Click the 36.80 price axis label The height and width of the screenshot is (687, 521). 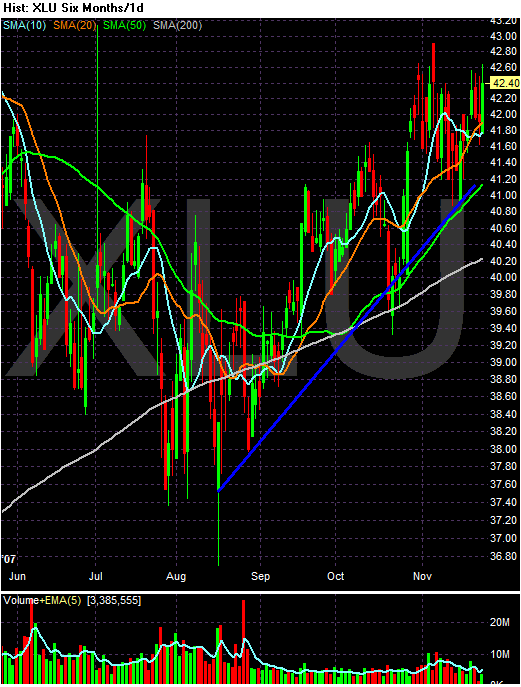[x=503, y=556]
